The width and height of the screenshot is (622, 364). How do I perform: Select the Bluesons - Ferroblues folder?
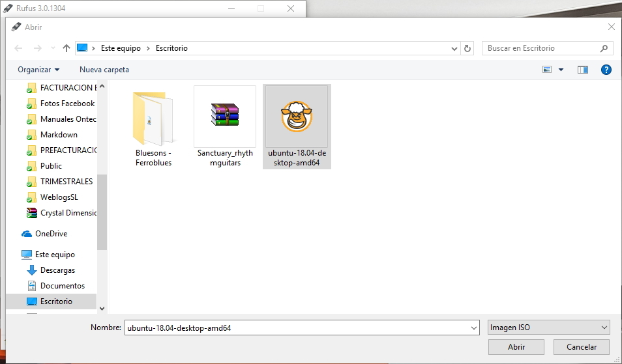coord(153,128)
